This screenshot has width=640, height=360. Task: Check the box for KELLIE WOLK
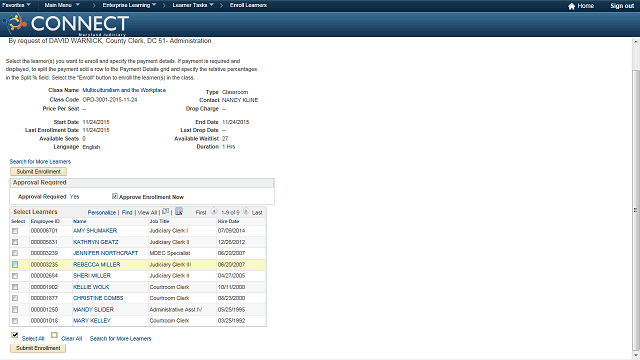pos(15,287)
